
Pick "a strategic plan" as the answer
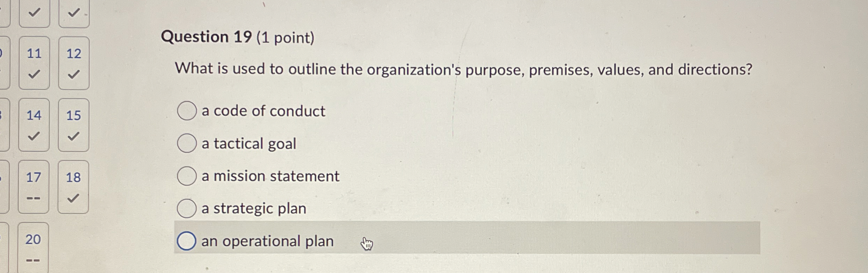click(187, 208)
